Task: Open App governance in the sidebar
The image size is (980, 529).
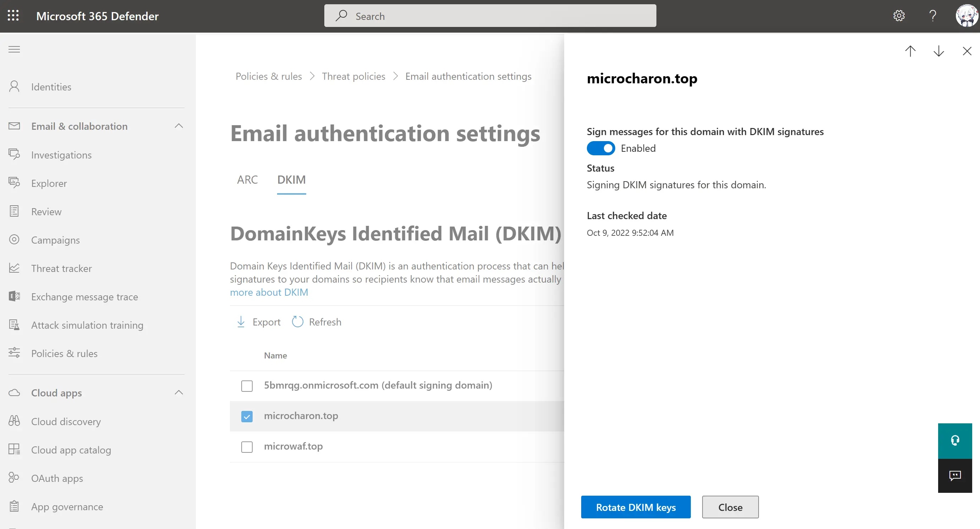Action: [67, 507]
